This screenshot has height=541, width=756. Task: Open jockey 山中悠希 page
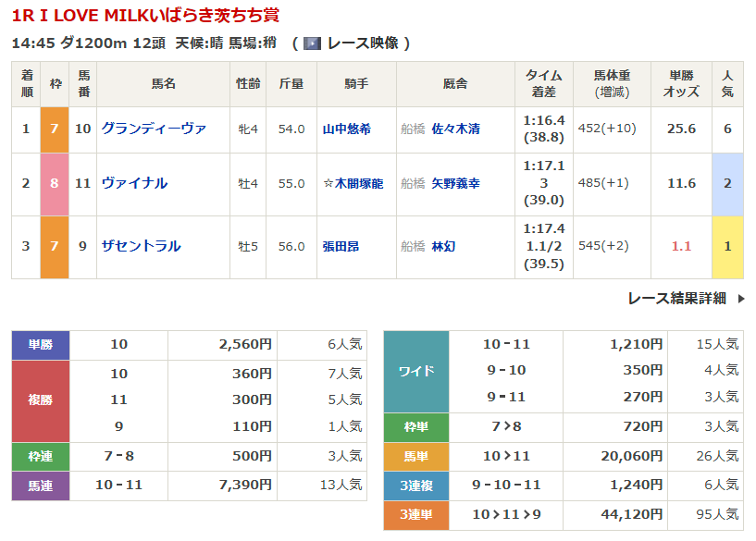click(x=346, y=129)
